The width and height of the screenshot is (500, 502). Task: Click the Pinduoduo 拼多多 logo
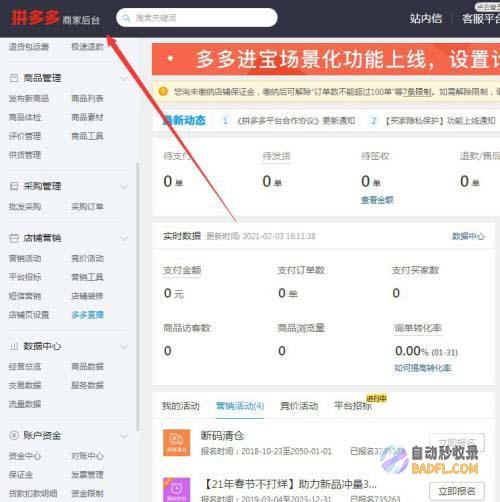pos(35,17)
